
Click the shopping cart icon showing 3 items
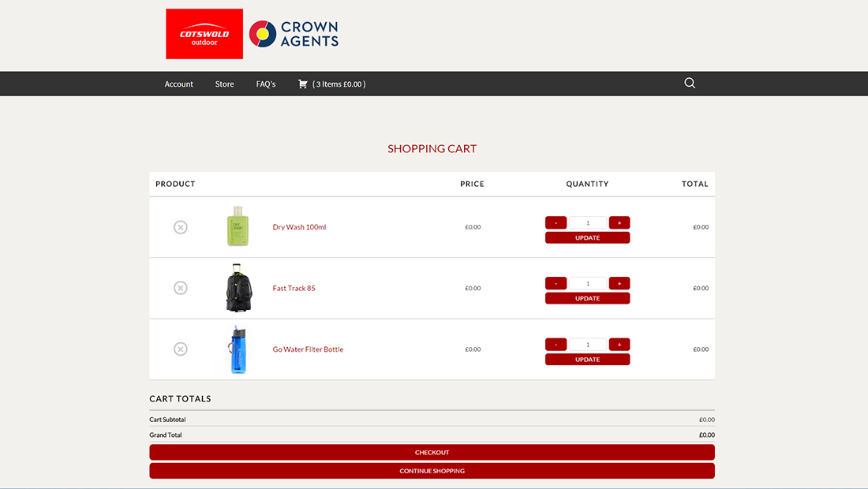(x=303, y=84)
